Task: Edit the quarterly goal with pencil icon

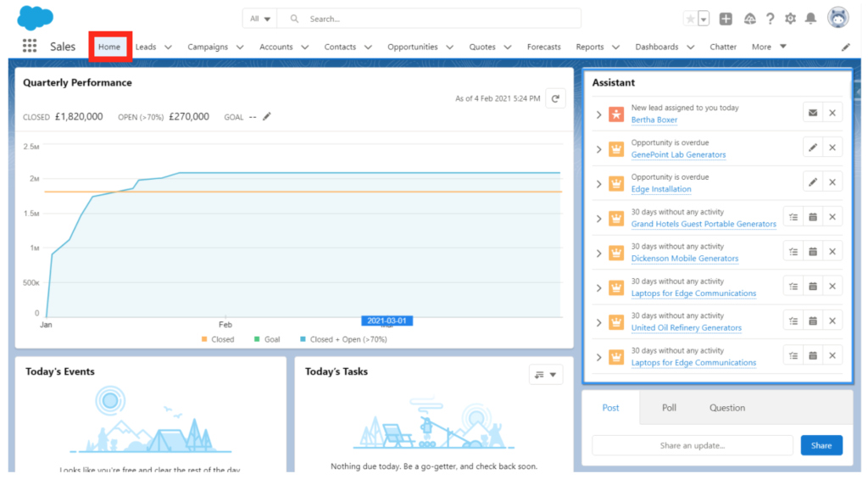Action: (x=267, y=116)
